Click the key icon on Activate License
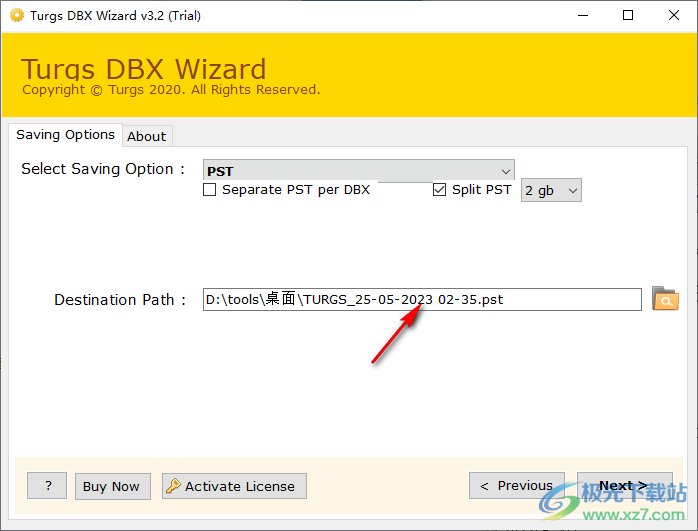 (173, 486)
